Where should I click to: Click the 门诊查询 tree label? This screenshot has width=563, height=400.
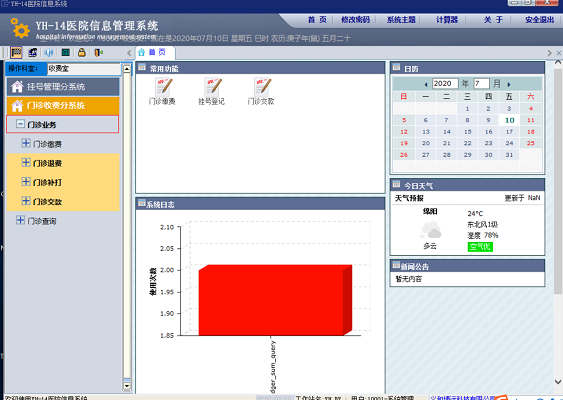tap(42, 221)
